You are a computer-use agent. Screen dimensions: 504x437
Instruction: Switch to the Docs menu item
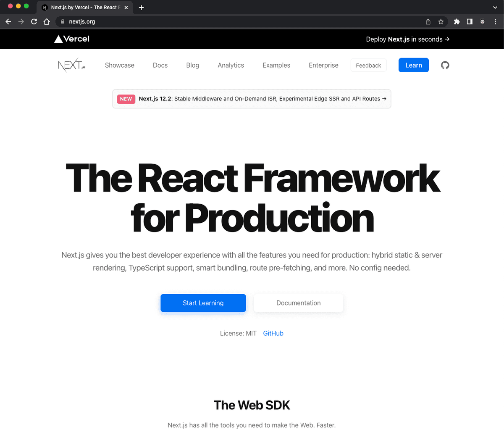(160, 65)
